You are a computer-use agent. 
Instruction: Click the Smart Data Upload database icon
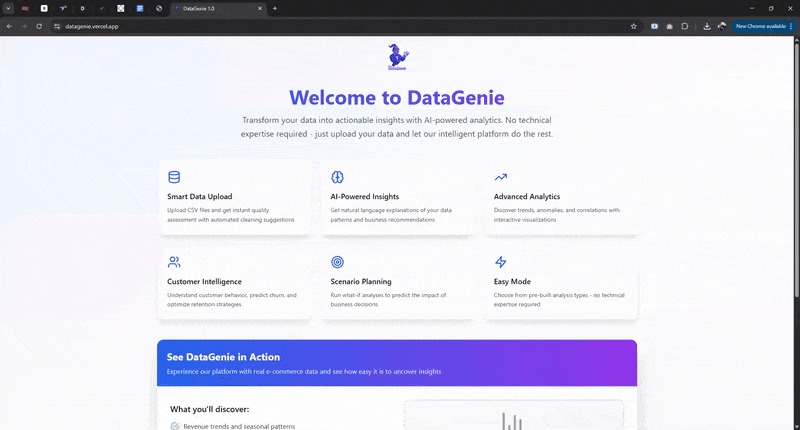pos(174,177)
